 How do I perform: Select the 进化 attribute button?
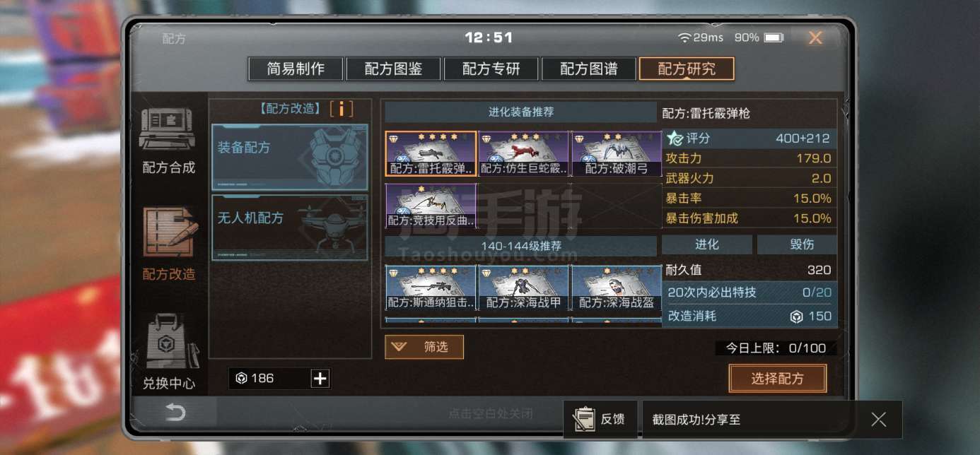tap(707, 244)
